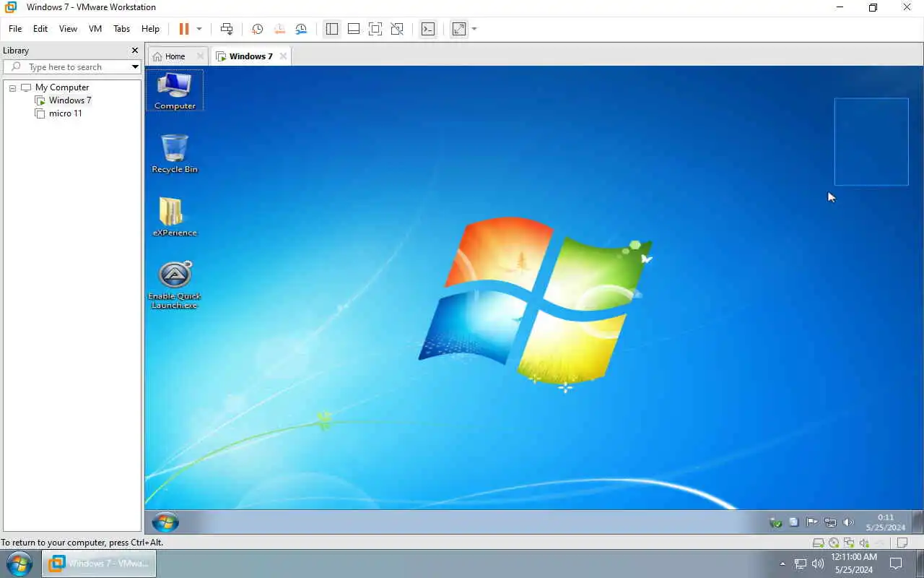This screenshot has width=924, height=578.
Task: Close the Home tab
Action: coord(201,56)
